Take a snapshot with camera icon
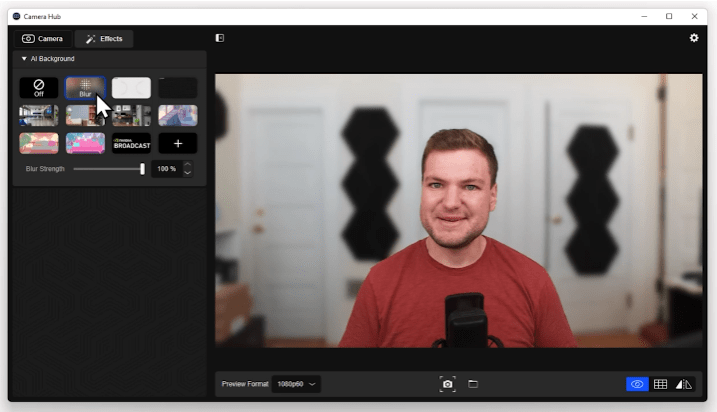Screen dimensions: 717x412 447,384
